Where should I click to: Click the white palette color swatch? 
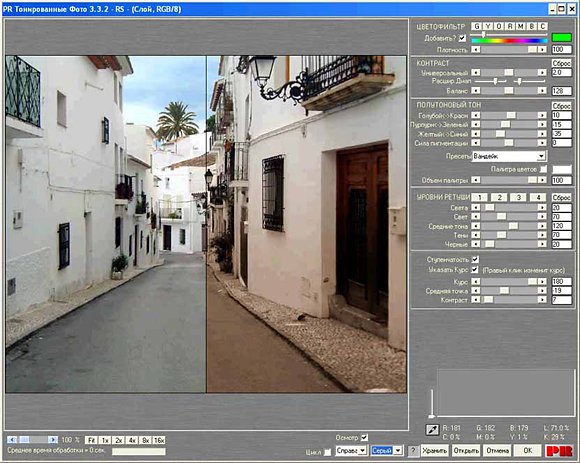coord(562,169)
